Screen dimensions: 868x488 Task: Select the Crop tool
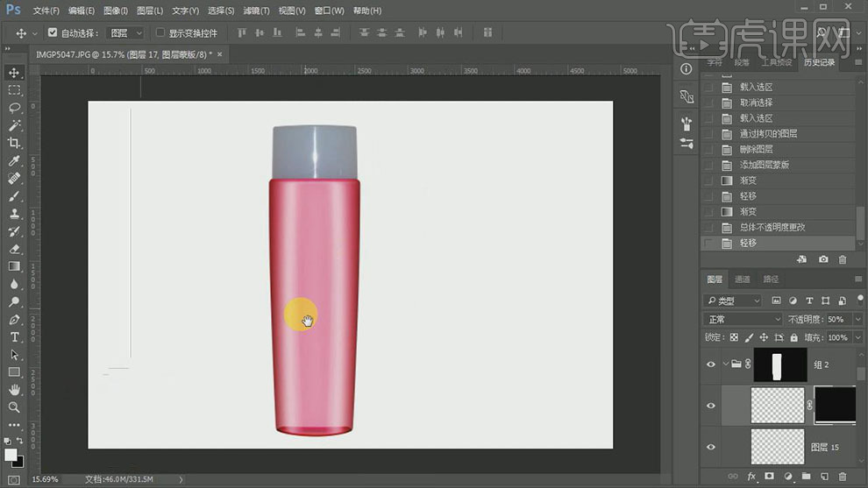[14, 143]
